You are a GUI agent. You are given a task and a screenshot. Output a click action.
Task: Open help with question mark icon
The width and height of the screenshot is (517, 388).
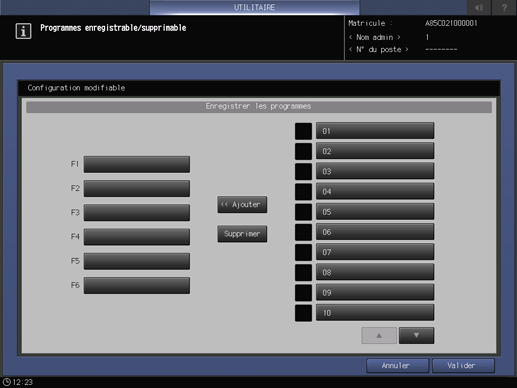(x=504, y=7)
